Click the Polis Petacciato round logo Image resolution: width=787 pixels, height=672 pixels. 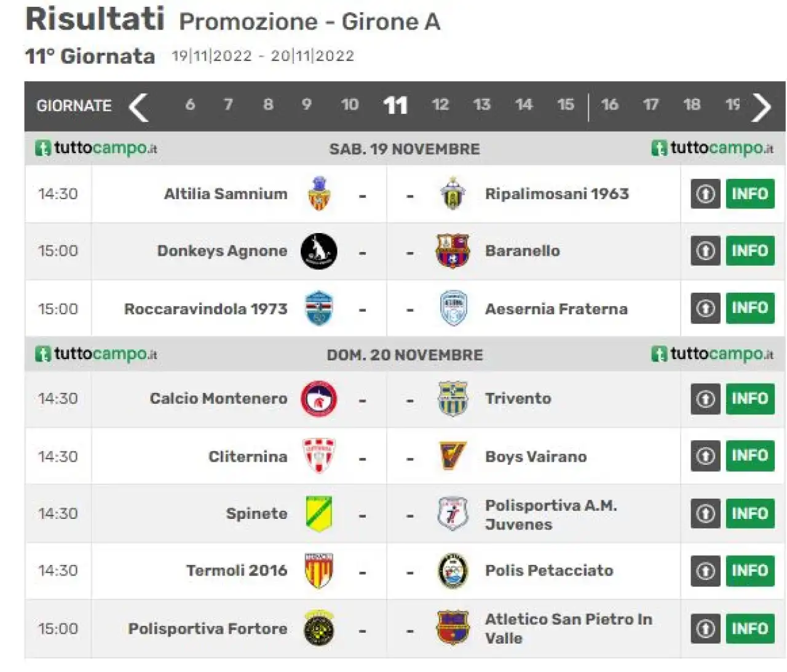pos(453,571)
